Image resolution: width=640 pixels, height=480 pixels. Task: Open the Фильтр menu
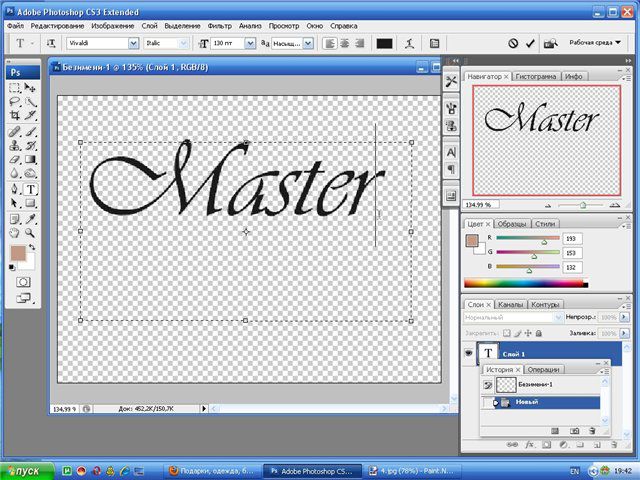pos(220,24)
